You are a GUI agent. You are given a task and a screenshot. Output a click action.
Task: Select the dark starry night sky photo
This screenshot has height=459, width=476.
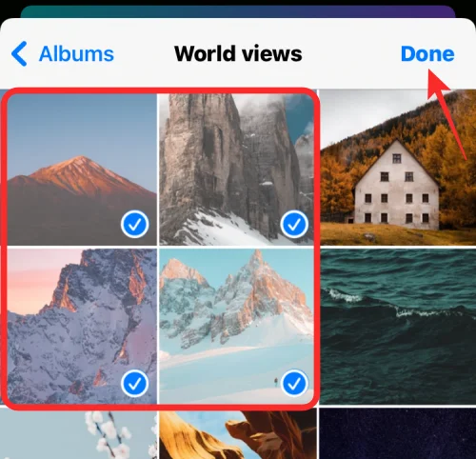pos(398,433)
